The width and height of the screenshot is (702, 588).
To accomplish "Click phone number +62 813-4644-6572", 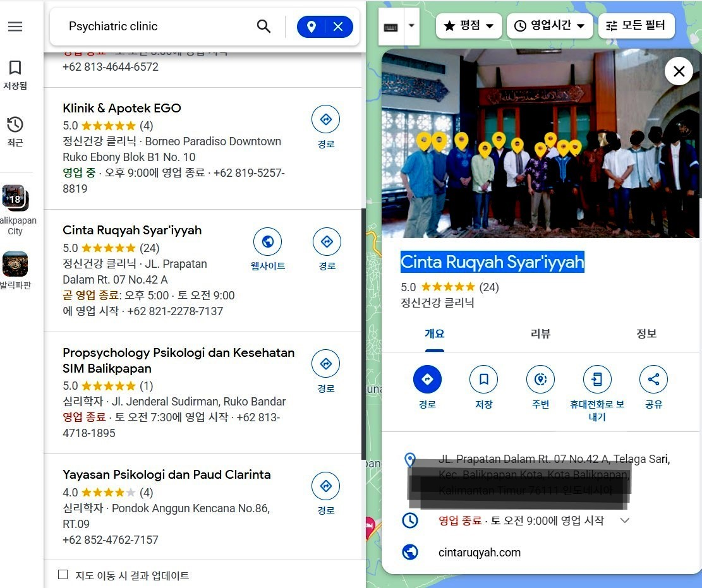I will (111, 67).
